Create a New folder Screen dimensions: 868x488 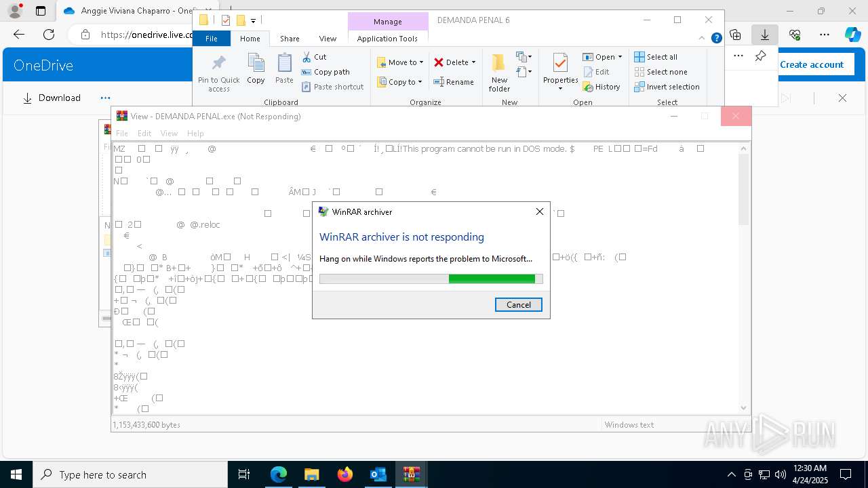499,73
